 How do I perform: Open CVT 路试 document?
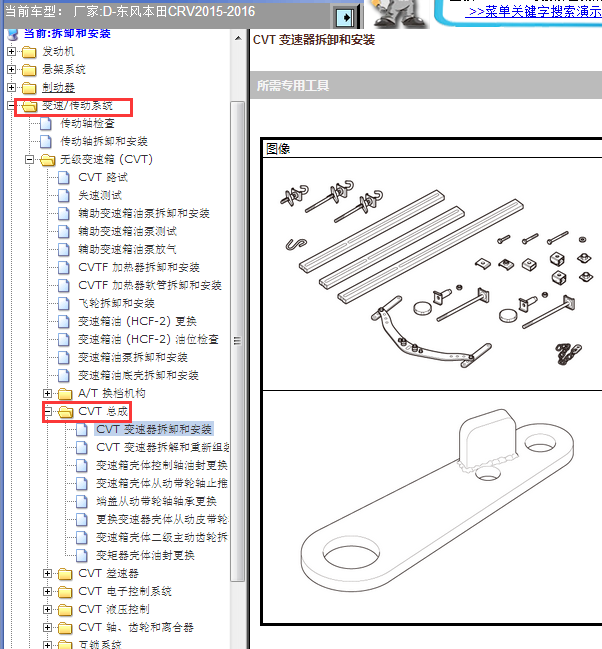point(103,178)
